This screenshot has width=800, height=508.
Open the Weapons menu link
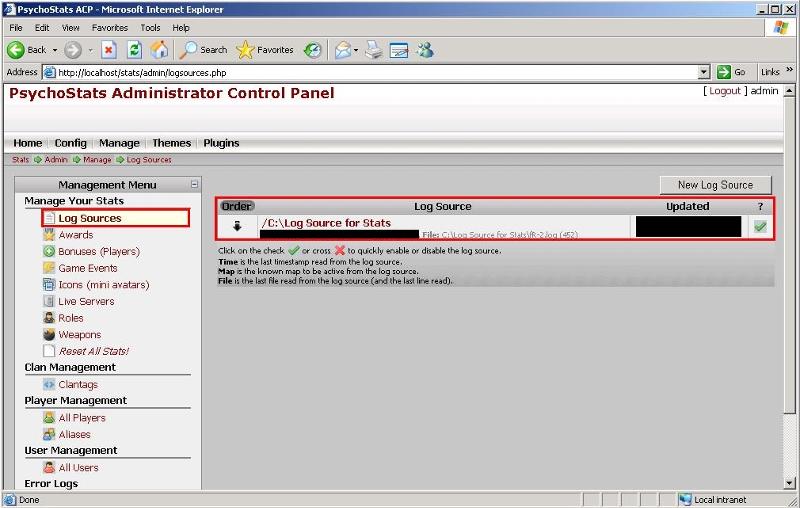(80, 335)
